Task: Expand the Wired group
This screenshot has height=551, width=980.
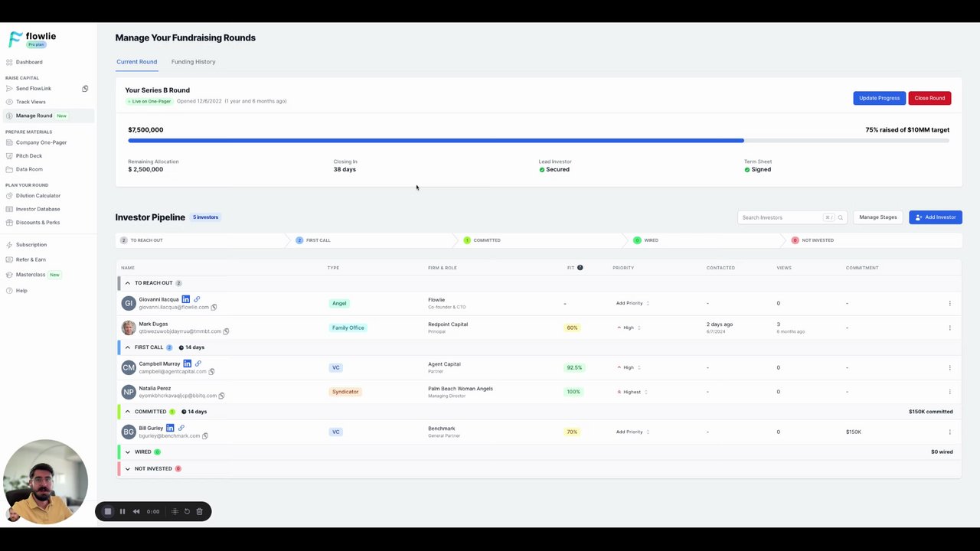Action: point(128,452)
